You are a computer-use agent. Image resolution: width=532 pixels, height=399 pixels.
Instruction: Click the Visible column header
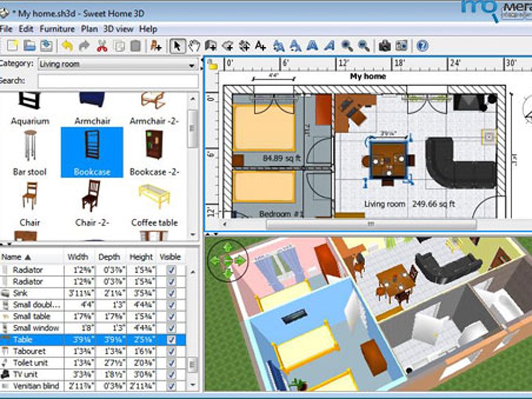(x=170, y=257)
